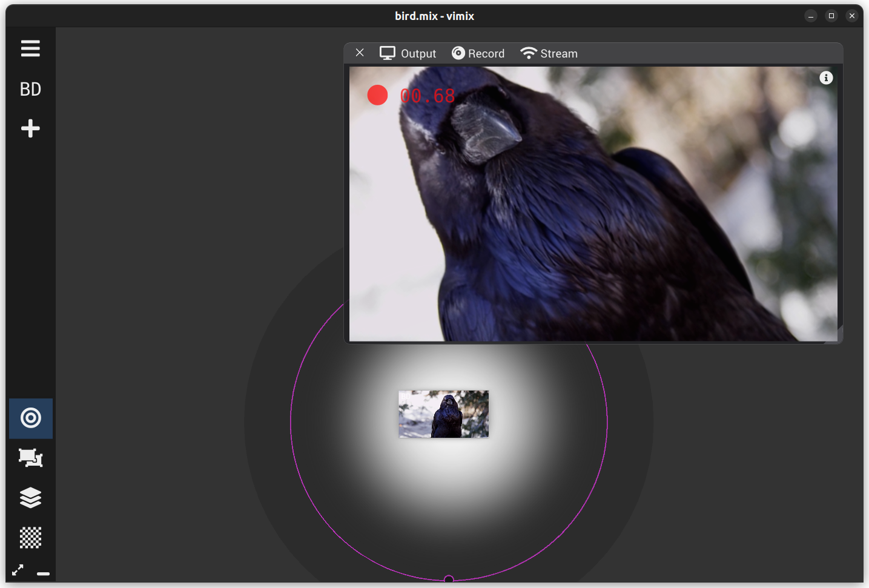Click the plus icon to add source
Viewport: 869px width, 588px height.
point(30,128)
